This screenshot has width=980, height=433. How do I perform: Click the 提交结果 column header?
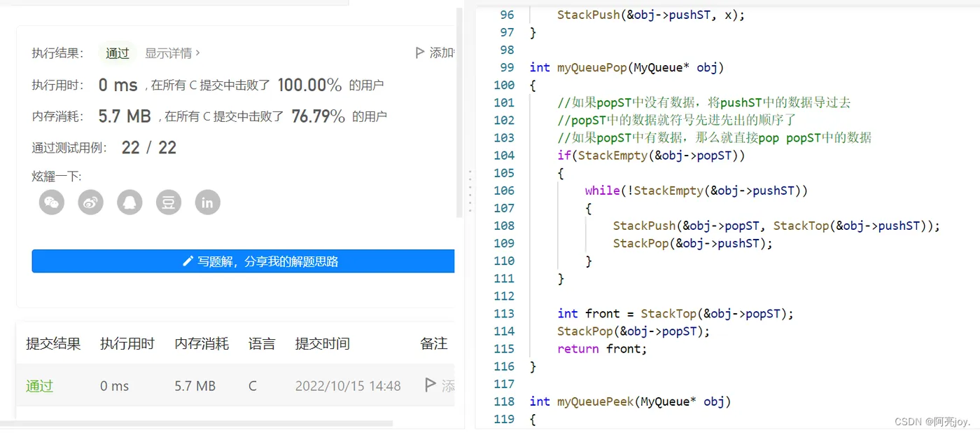point(52,343)
